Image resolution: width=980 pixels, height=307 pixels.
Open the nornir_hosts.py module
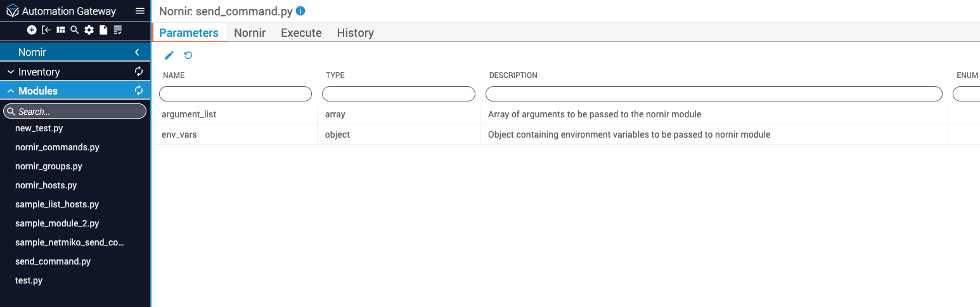click(x=46, y=185)
